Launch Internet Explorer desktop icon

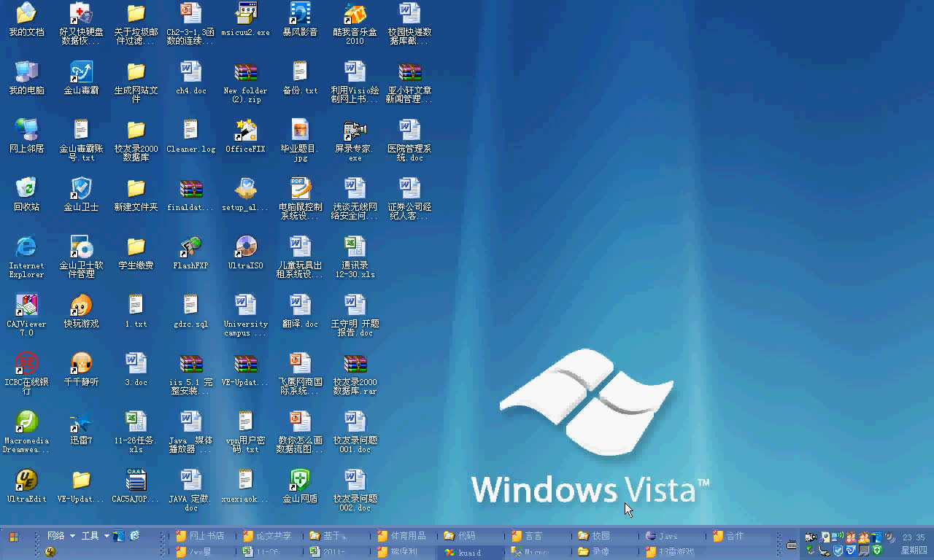26,257
